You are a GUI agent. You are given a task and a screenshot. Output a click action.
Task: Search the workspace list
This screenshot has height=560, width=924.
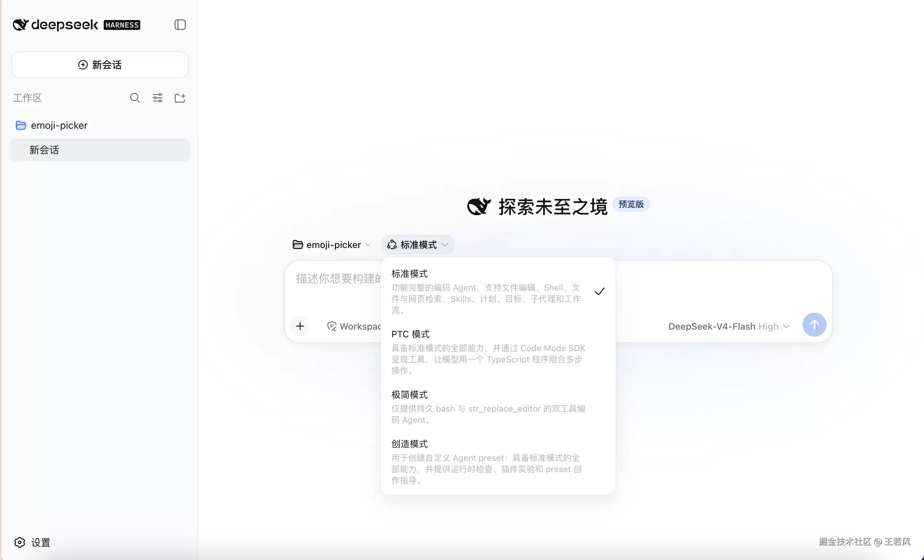pyautogui.click(x=135, y=98)
